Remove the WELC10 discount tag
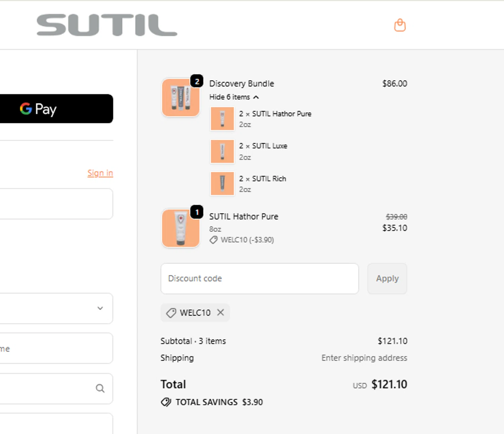Viewport: 504px width, 434px height. (220, 313)
